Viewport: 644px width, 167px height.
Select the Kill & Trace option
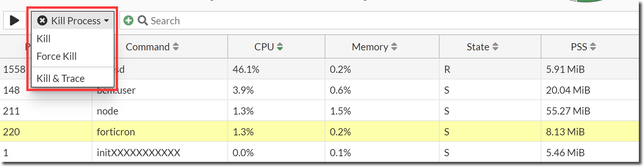[x=61, y=78]
